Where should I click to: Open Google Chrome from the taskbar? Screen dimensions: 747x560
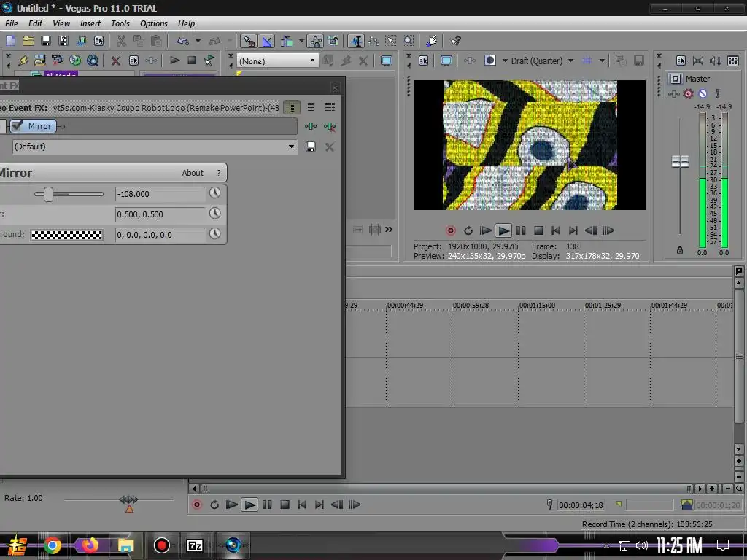53,545
